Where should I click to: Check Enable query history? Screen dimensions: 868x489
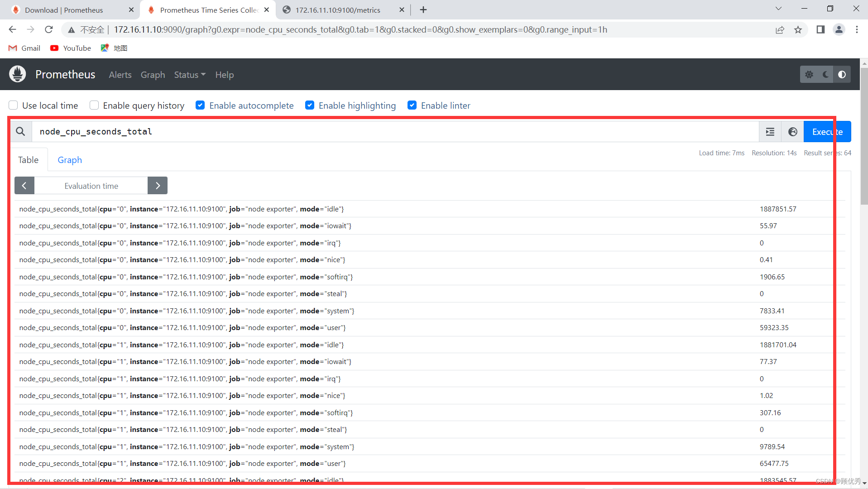coord(94,105)
